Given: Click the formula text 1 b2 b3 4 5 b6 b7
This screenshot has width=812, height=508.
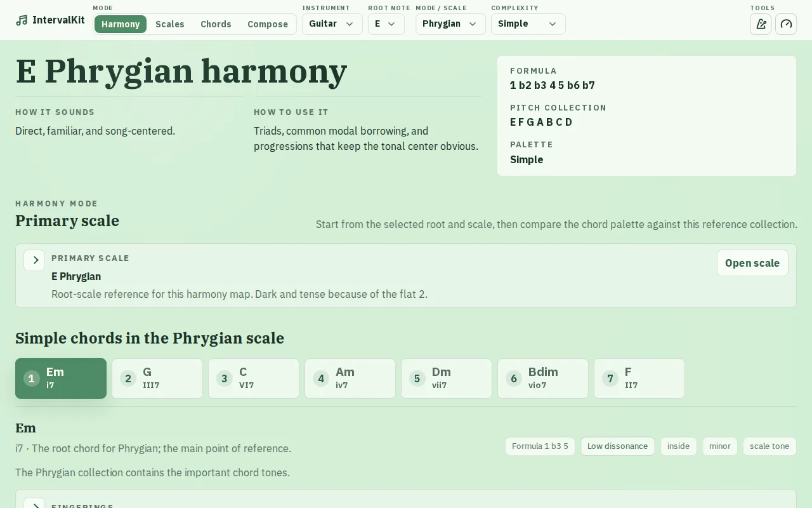Looking at the screenshot, I should (x=553, y=85).
